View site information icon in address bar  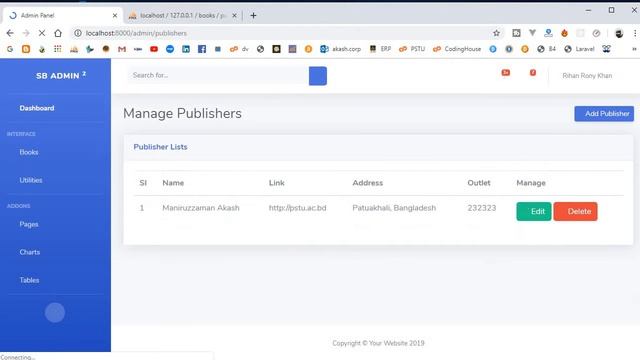click(x=78, y=33)
